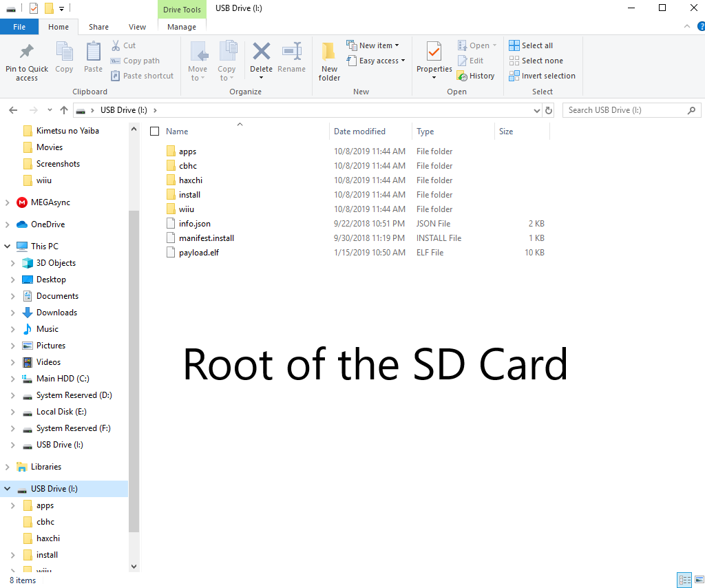Click the Delete X icon
The height and width of the screenshot is (588, 705).
pyautogui.click(x=261, y=51)
